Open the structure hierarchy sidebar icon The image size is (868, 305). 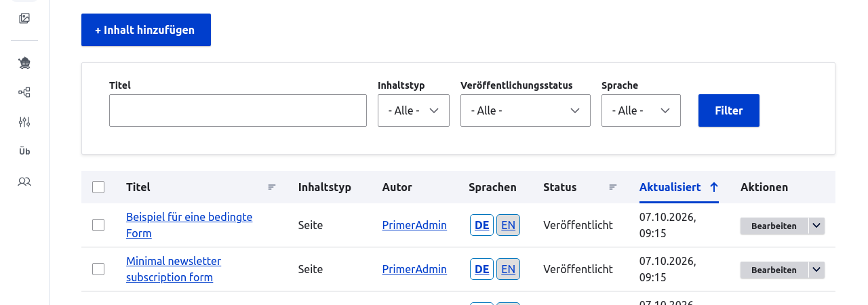[24, 93]
